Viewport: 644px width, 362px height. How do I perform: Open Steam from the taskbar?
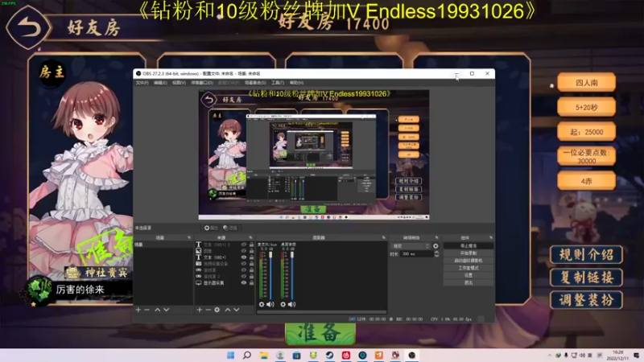click(329, 355)
